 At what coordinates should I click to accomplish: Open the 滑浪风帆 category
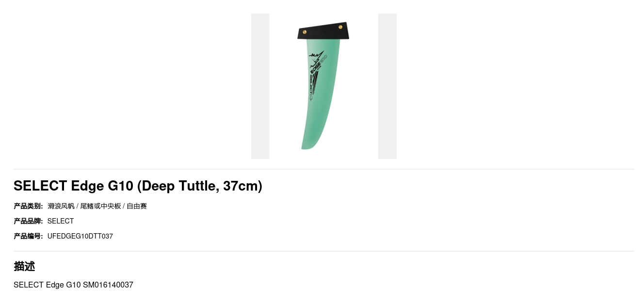[61, 206]
